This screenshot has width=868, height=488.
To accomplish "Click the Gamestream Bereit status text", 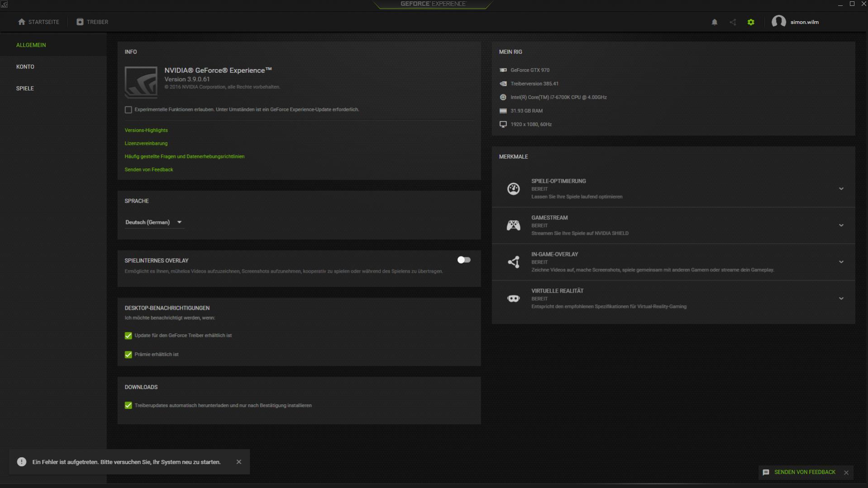I will coord(539,226).
